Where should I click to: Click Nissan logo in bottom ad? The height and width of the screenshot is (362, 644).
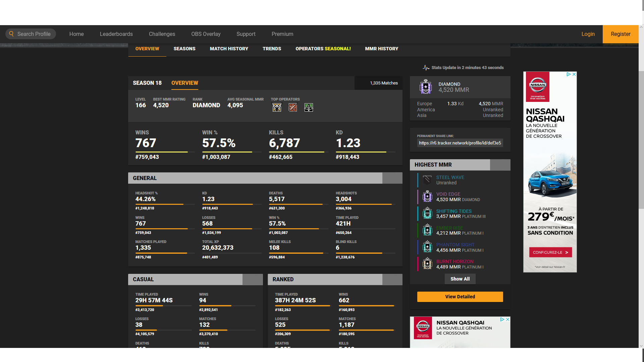[423, 328]
